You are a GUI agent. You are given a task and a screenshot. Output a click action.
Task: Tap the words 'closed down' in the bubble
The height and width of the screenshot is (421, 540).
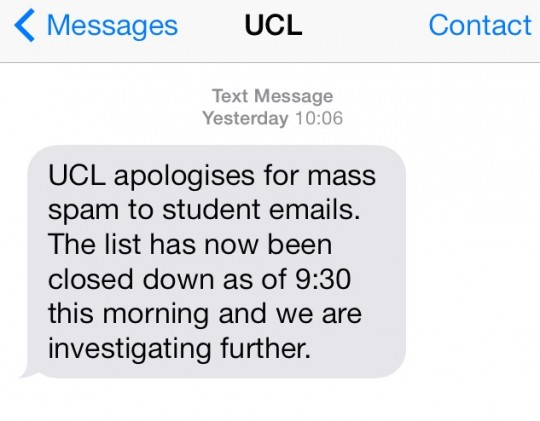point(131,279)
